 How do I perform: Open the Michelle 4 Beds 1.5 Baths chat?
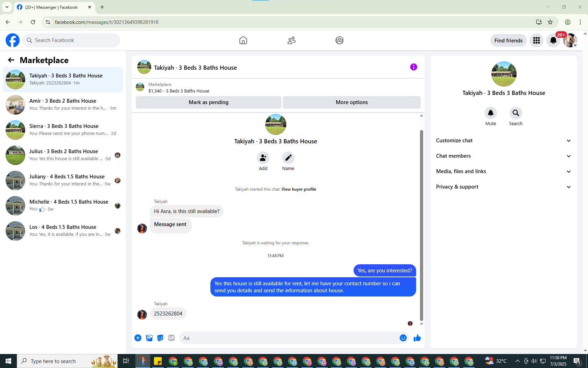tap(63, 206)
